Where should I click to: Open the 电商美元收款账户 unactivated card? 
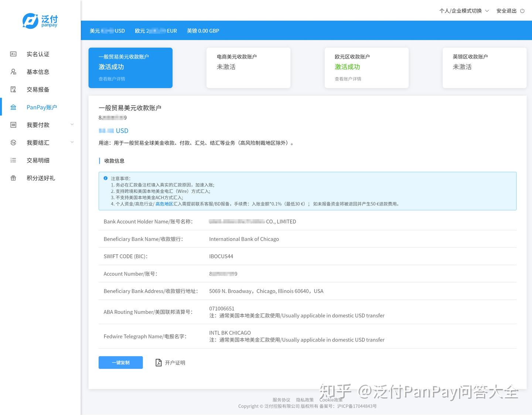click(x=248, y=68)
